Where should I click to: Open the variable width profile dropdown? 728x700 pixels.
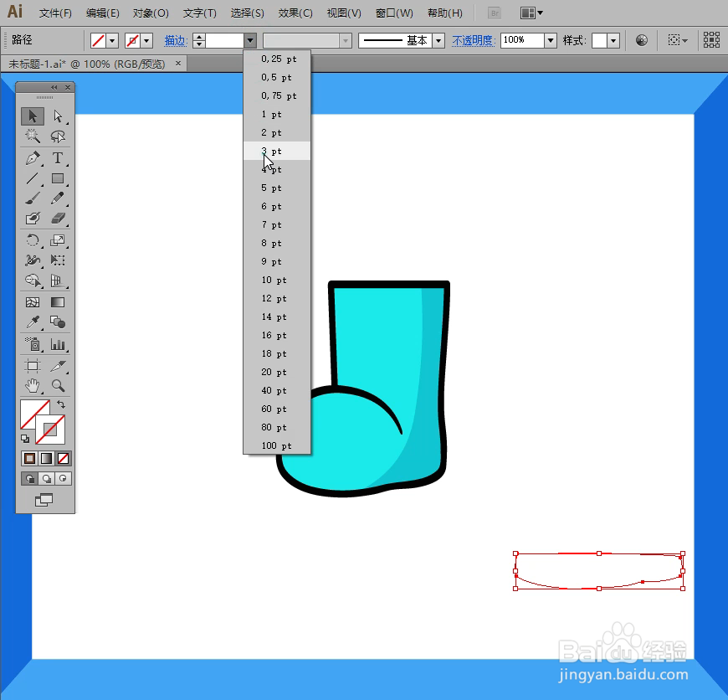point(345,41)
